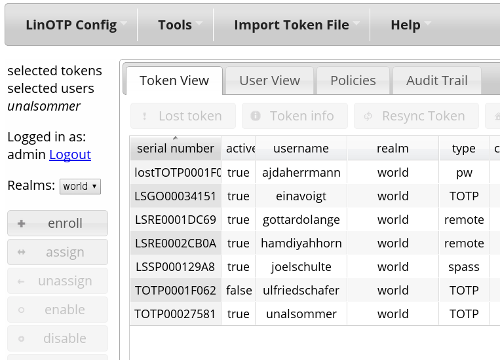Click the disable button

pos(57,338)
